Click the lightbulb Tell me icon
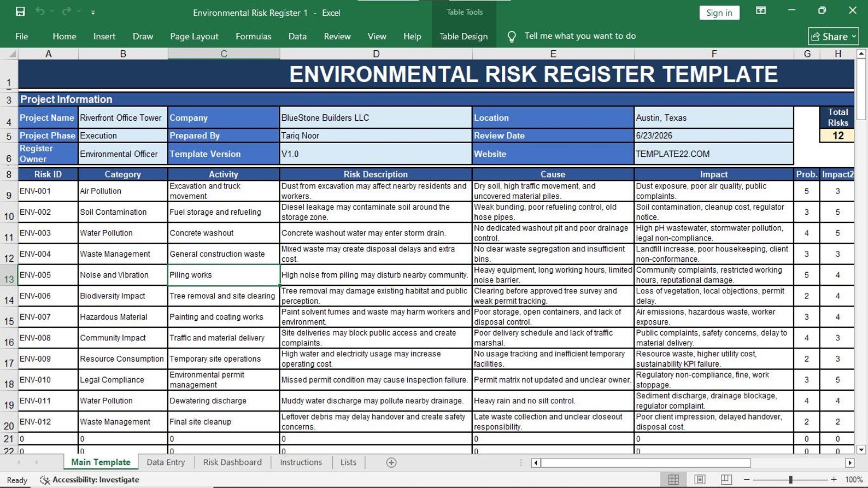 (512, 36)
